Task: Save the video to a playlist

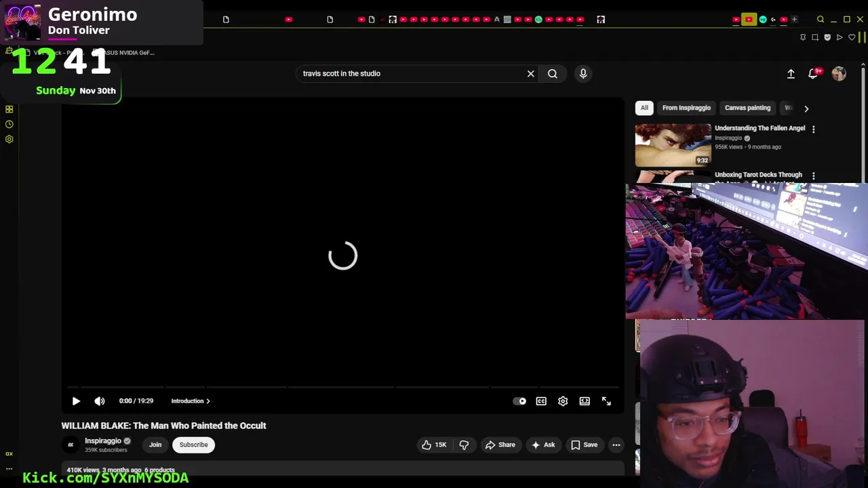Action: [x=585, y=445]
